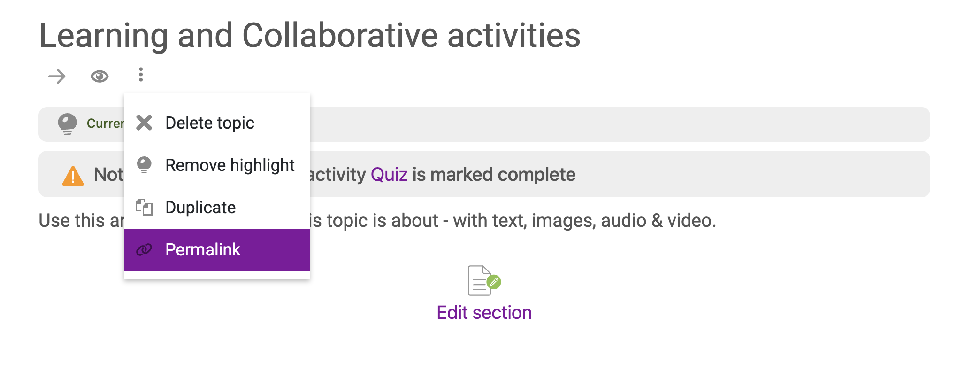
Task: Open the Quiz activity link
Action: [x=389, y=175]
